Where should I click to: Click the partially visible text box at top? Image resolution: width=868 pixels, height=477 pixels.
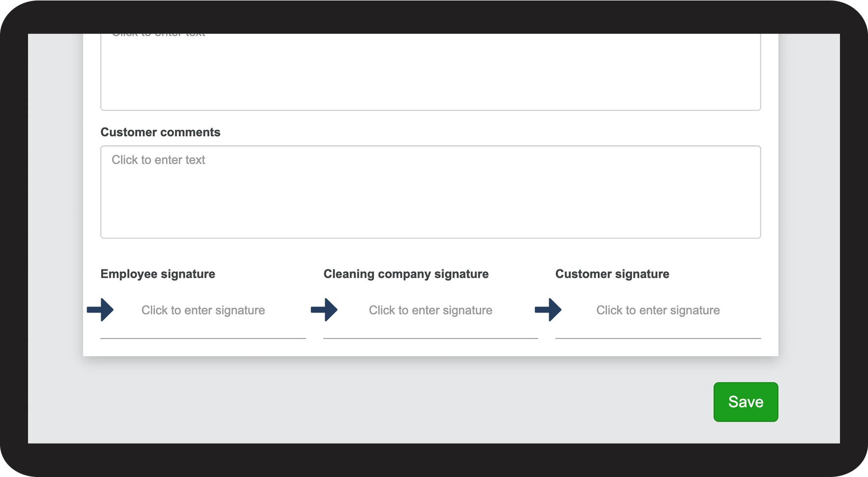click(430, 74)
